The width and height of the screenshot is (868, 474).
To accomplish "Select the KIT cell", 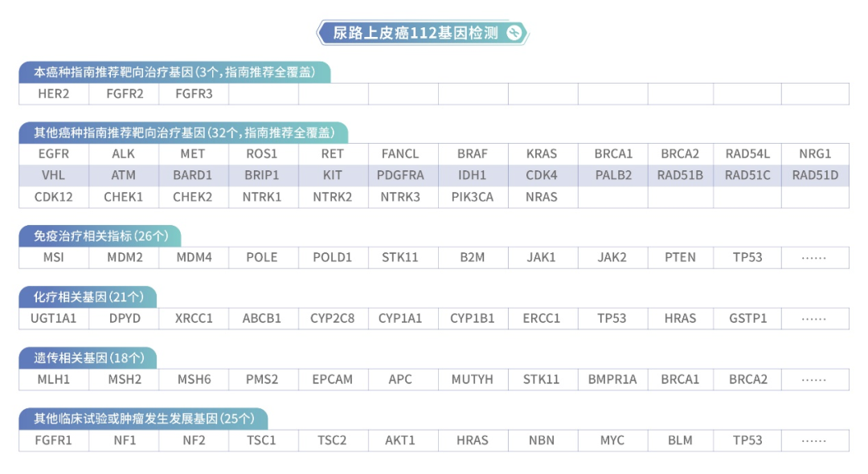I will (x=334, y=175).
